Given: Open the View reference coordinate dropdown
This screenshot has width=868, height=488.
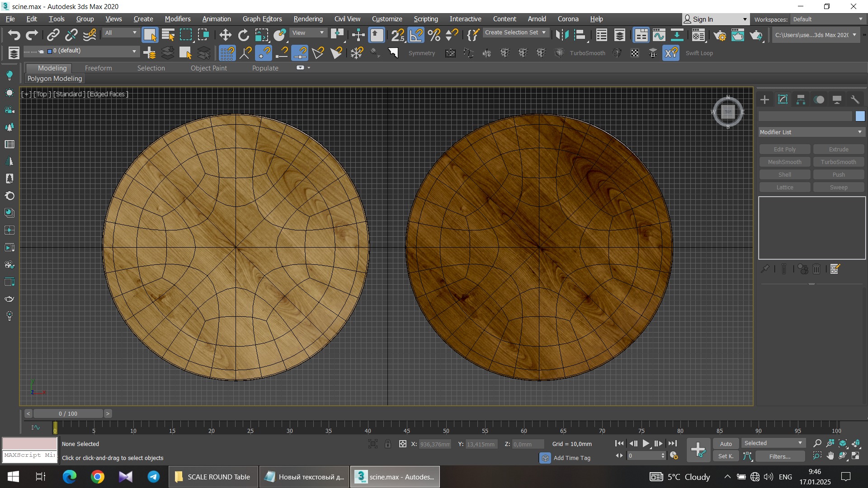Looking at the screenshot, I should (308, 33).
